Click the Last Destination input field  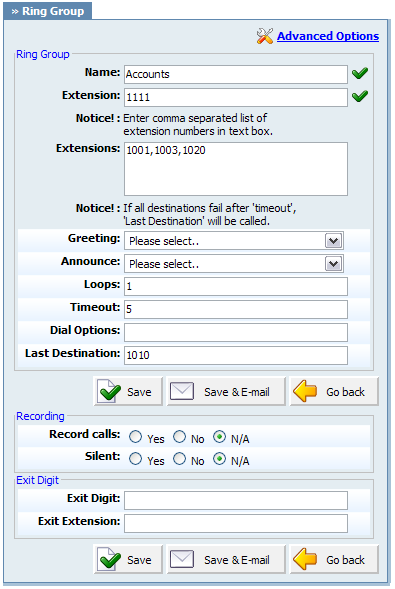(x=236, y=355)
